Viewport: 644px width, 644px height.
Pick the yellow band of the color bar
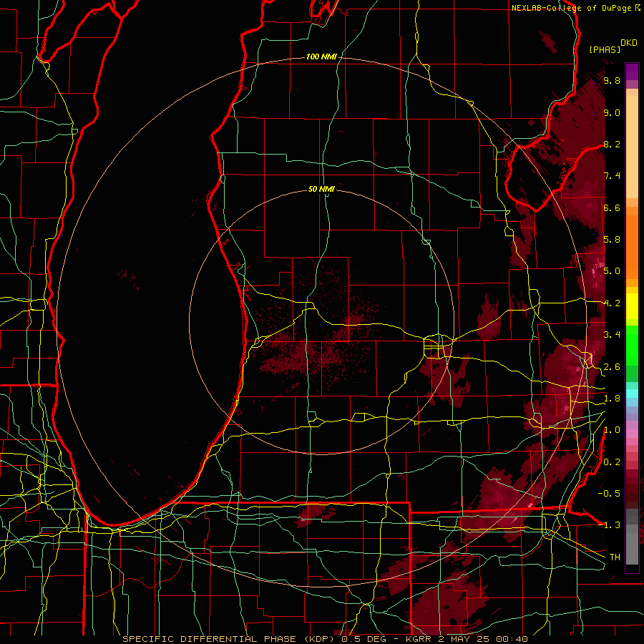point(632,306)
